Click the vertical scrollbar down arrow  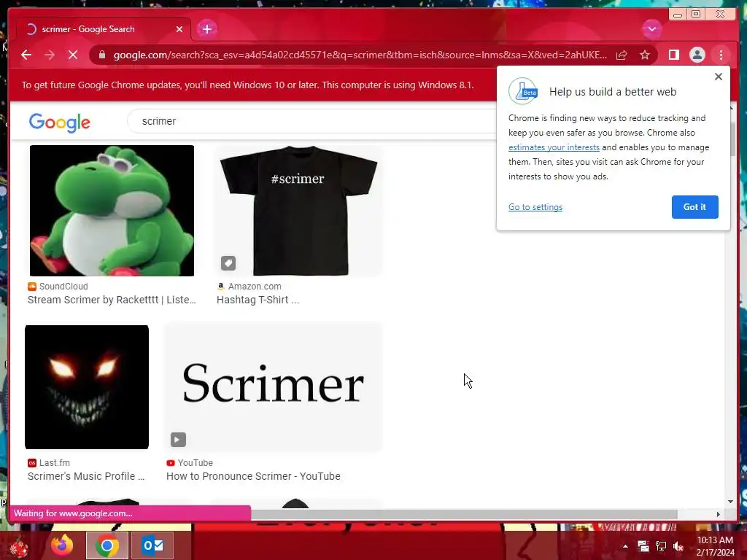click(x=731, y=502)
